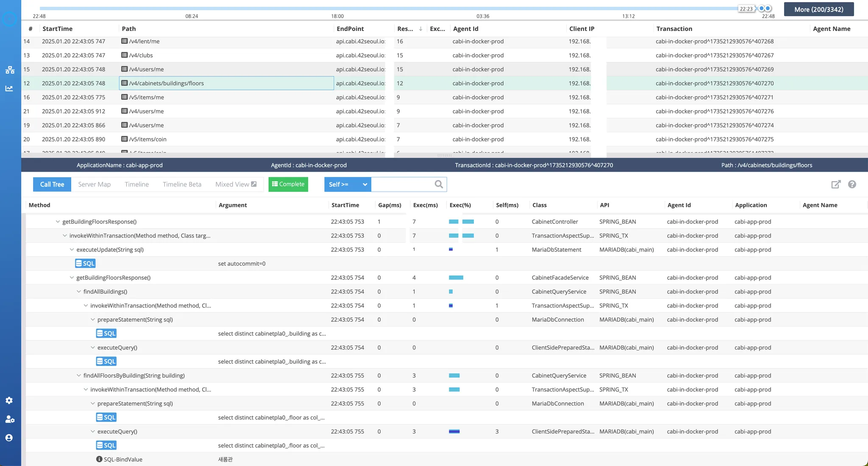Open call tree in new window

click(835, 184)
